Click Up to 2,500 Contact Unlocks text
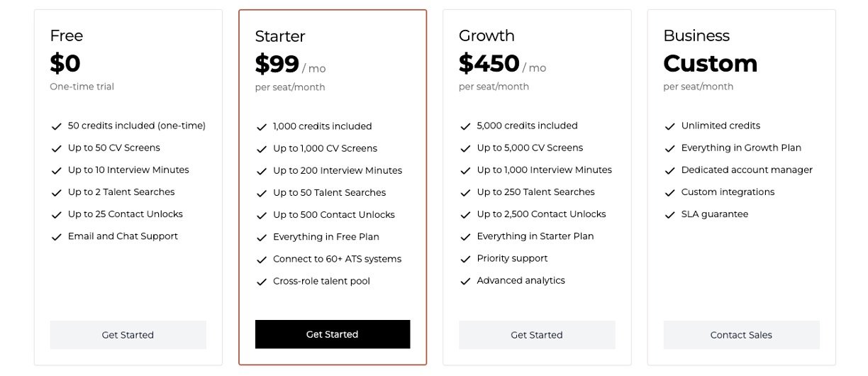868x376 pixels. (541, 214)
